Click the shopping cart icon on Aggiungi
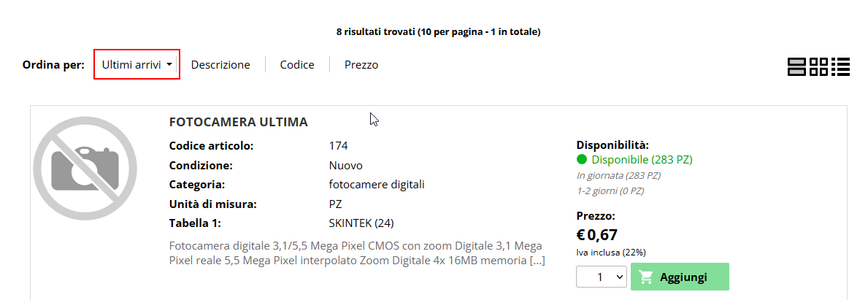This screenshot has height=300, width=868. [645, 277]
